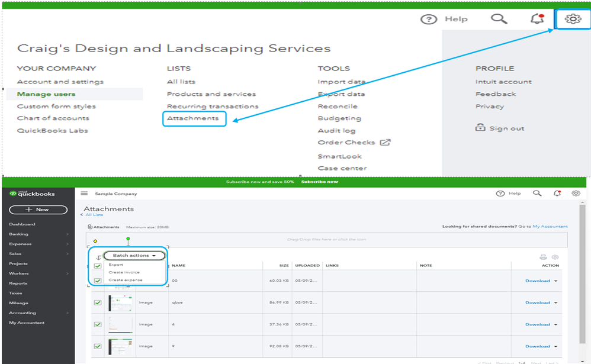Open Reports in the sidebar
591x364 pixels.
click(x=18, y=284)
